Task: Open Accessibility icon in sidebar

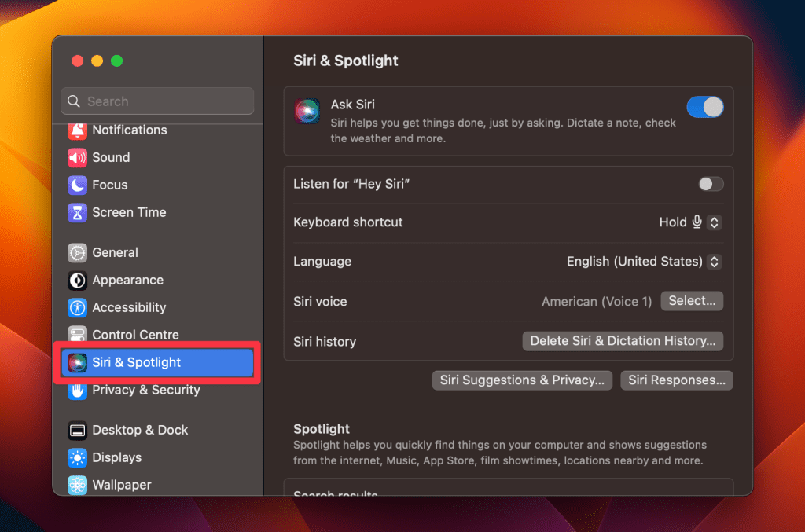Action: coord(77,308)
